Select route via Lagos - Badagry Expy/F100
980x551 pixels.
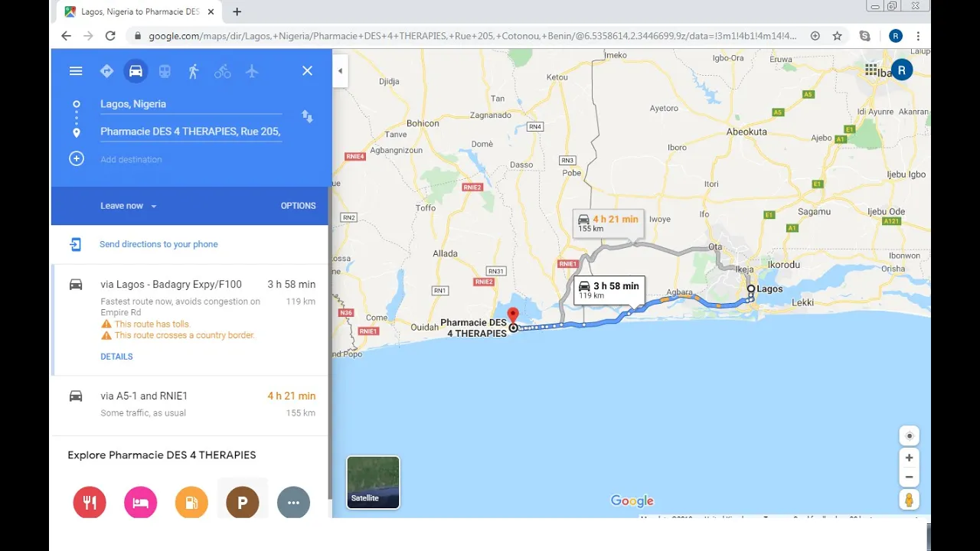coord(191,320)
